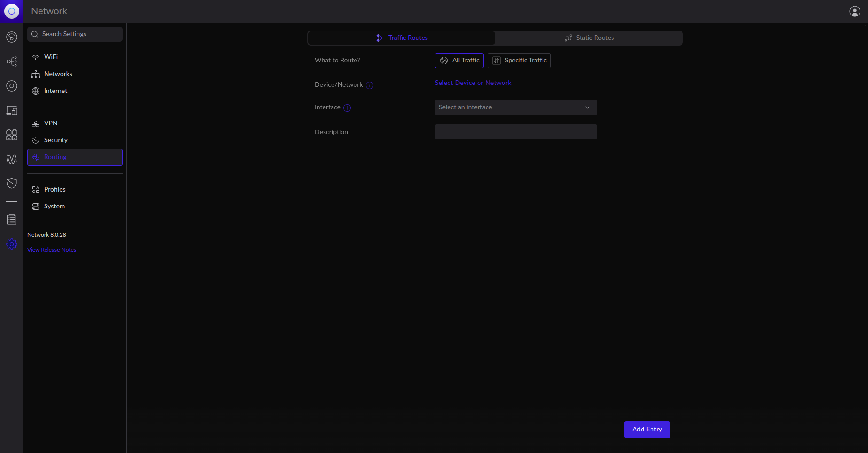Switch to the Traffic Routes tab
The image size is (868, 453).
click(402, 38)
